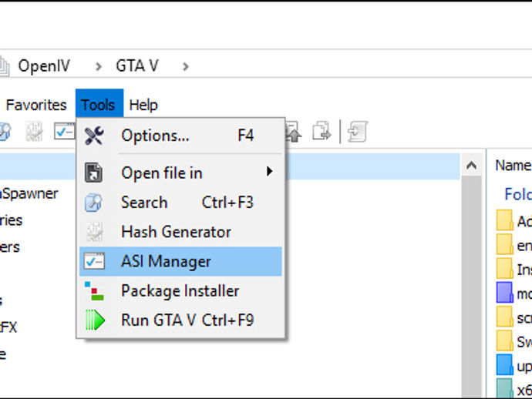
Task: Click GTA V in the address breadcrumb
Action: 137,65
